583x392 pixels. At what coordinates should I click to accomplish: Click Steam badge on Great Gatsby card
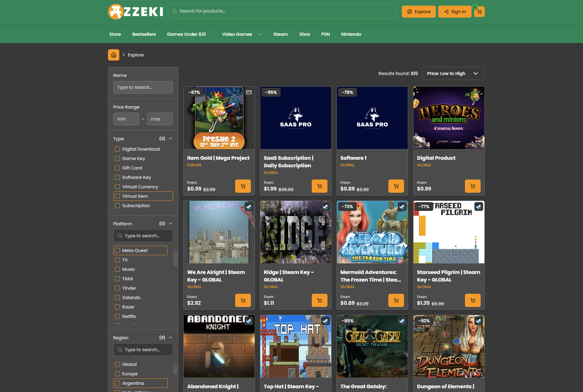pos(402,321)
